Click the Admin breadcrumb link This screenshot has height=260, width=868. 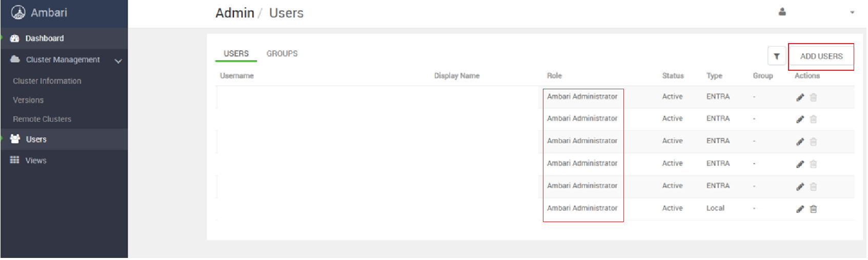pyautogui.click(x=235, y=13)
